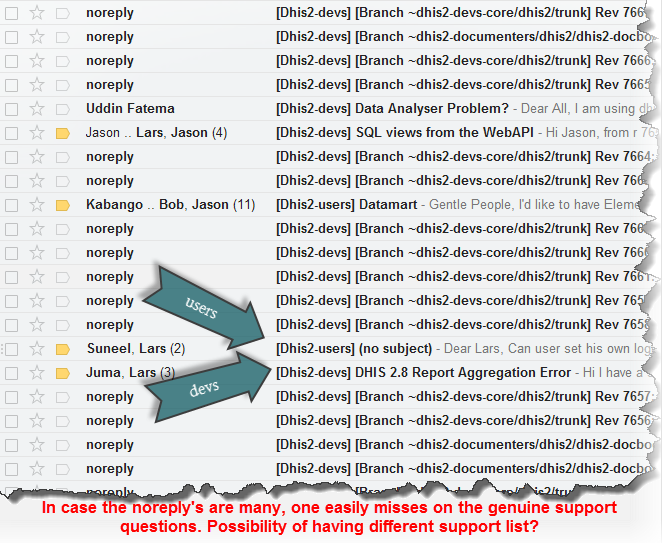The image size is (662, 543).
Task: Star the noreply Rev 7657 email
Action: tap(37, 397)
